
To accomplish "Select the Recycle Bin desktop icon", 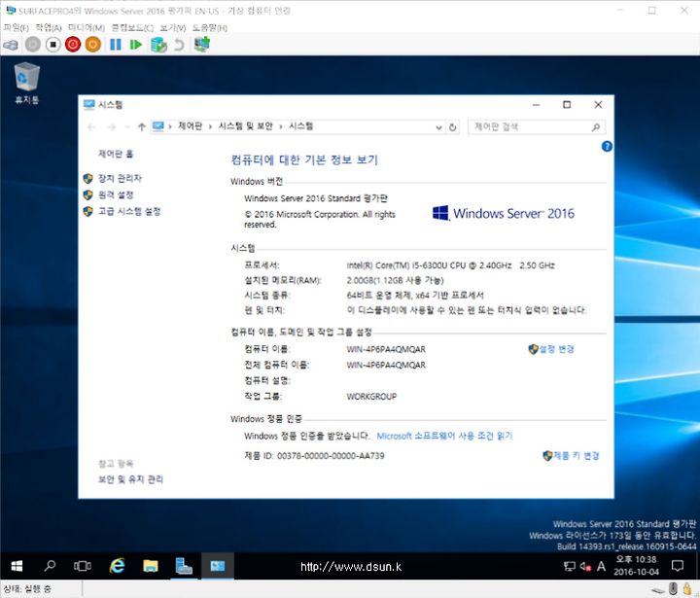I will 27,84.
